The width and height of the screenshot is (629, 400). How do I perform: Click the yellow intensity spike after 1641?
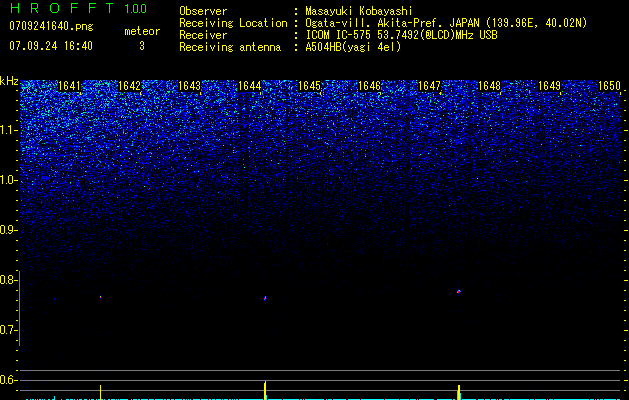tap(100, 392)
